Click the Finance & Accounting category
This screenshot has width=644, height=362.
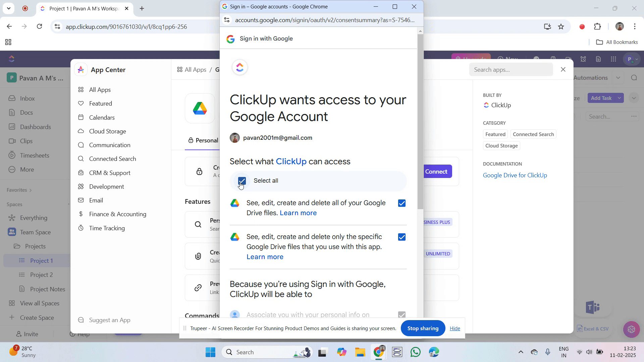pyautogui.click(x=117, y=214)
